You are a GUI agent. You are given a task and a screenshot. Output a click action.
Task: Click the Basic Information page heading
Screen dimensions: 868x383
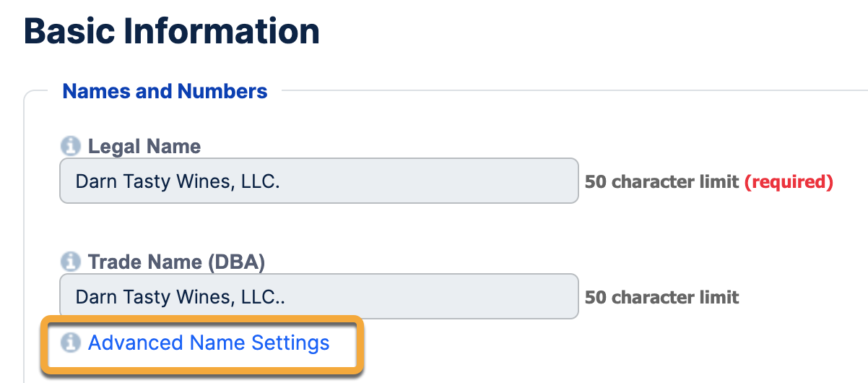click(x=172, y=32)
